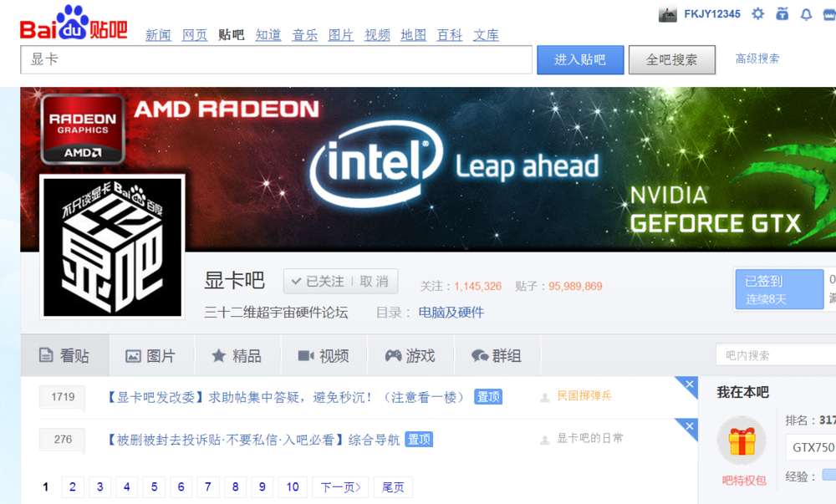
Task: Click the 置顶 tag on the 综合导航 thread
Action: coord(419,440)
